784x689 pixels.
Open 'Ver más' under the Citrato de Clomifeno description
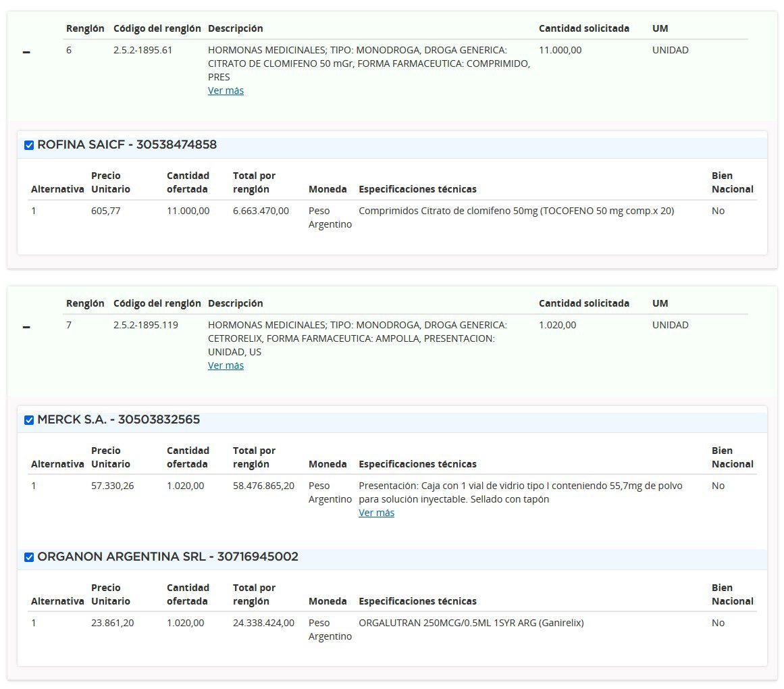(x=226, y=91)
